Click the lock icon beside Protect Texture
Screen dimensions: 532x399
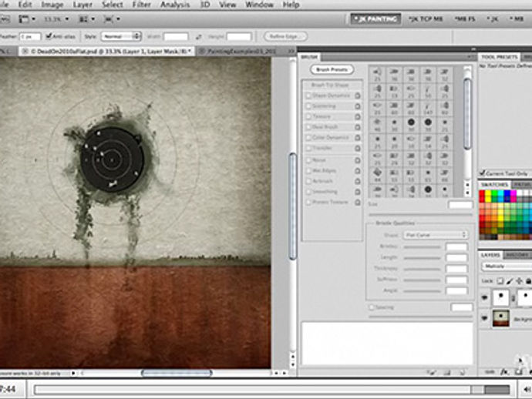tap(357, 203)
